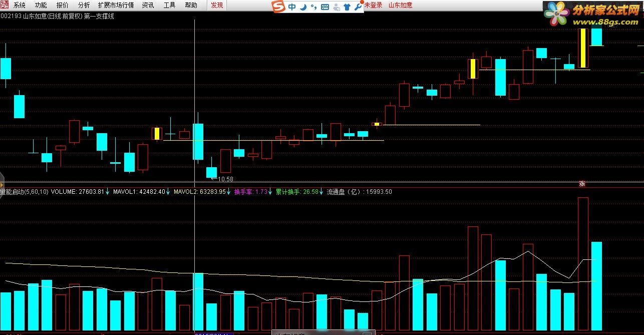644x335 pixels.
Task: Select the tallest red volume bar
Action: pos(583,264)
